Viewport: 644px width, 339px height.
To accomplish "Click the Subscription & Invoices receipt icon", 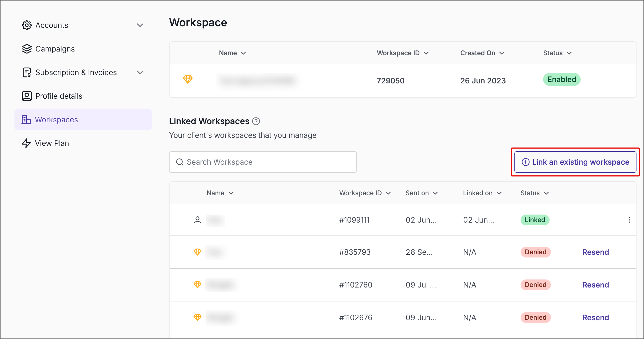I will click(27, 72).
